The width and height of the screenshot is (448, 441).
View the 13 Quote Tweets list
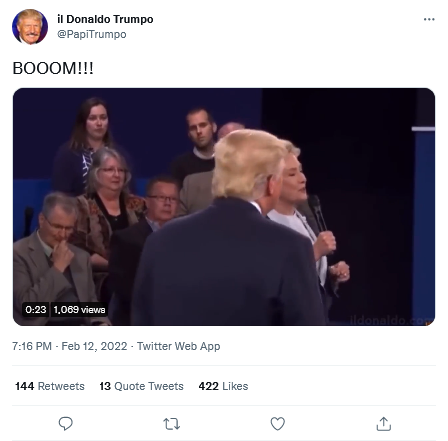[141, 386]
